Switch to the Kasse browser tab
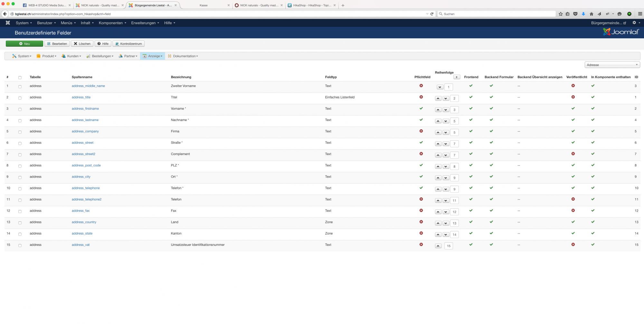644x324 pixels. pos(204,5)
